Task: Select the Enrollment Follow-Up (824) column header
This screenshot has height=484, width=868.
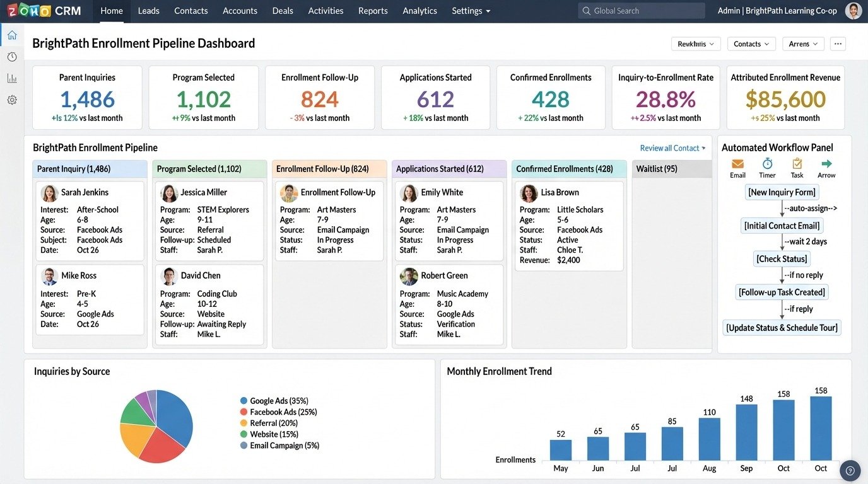Action: click(x=329, y=169)
